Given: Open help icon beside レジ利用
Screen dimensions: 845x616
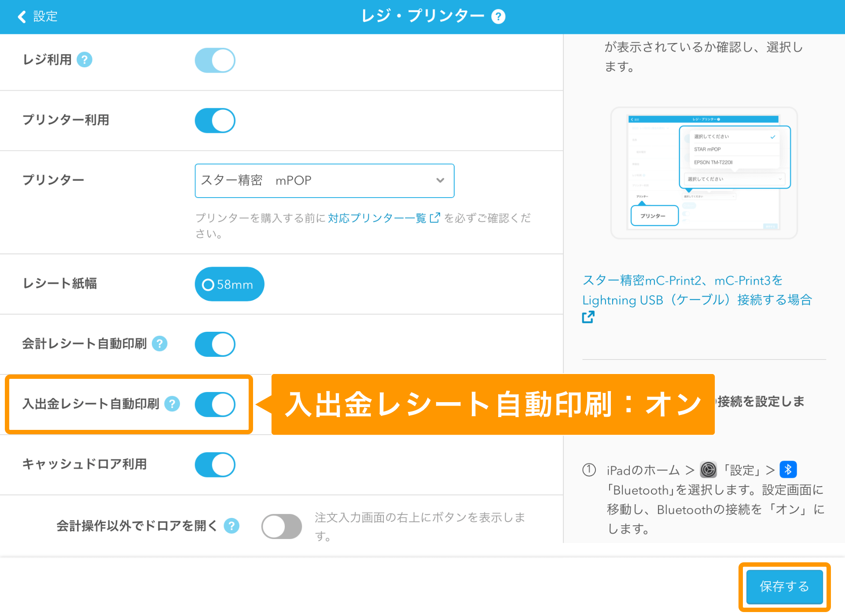Looking at the screenshot, I should [x=84, y=59].
